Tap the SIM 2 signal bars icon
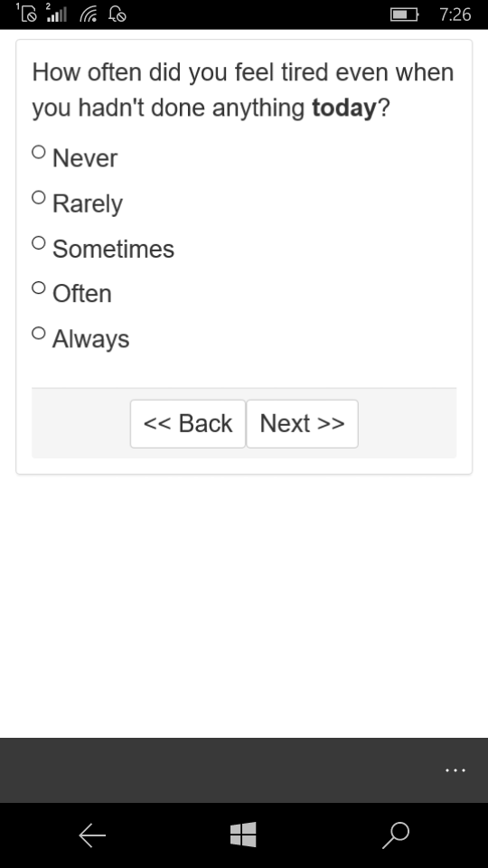The image size is (488, 868). click(56, 13)
